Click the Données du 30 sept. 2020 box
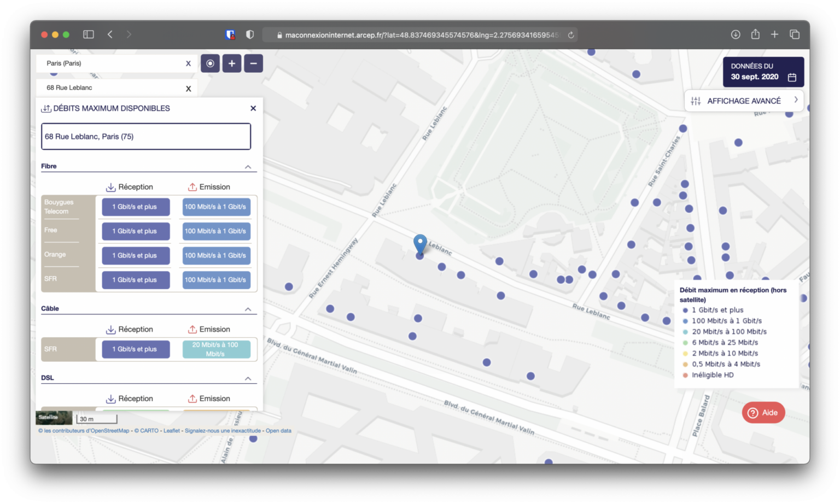 click(x=763, y=72)
